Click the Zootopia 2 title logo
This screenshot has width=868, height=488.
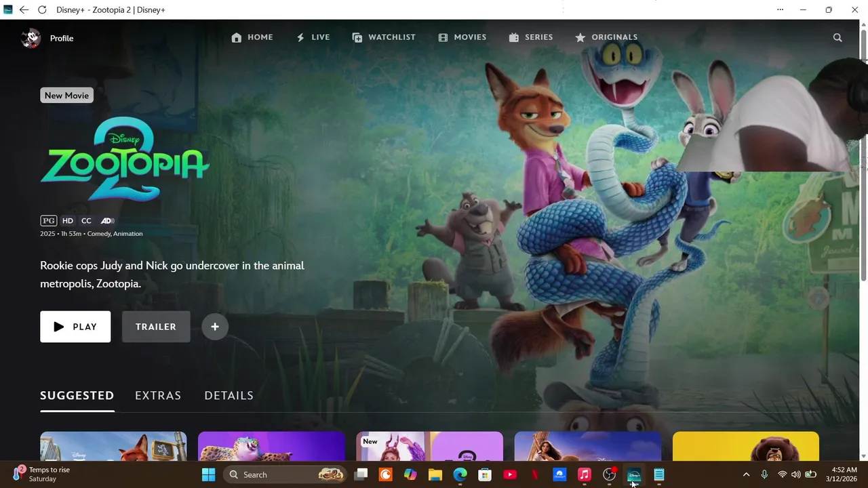tap(125, 159)
